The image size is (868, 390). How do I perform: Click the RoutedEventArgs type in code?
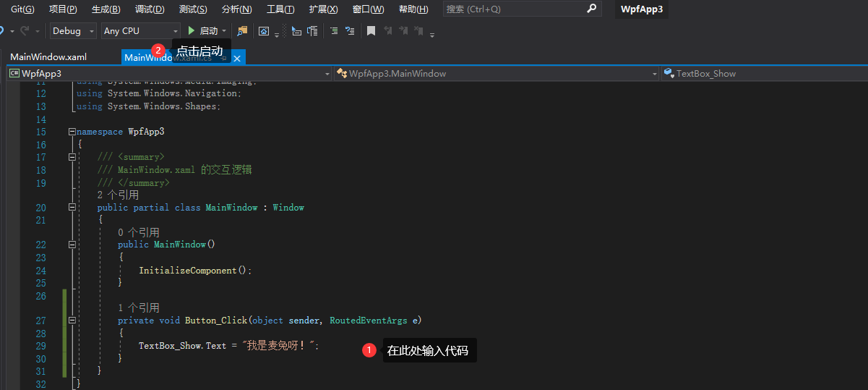point(368,320)
